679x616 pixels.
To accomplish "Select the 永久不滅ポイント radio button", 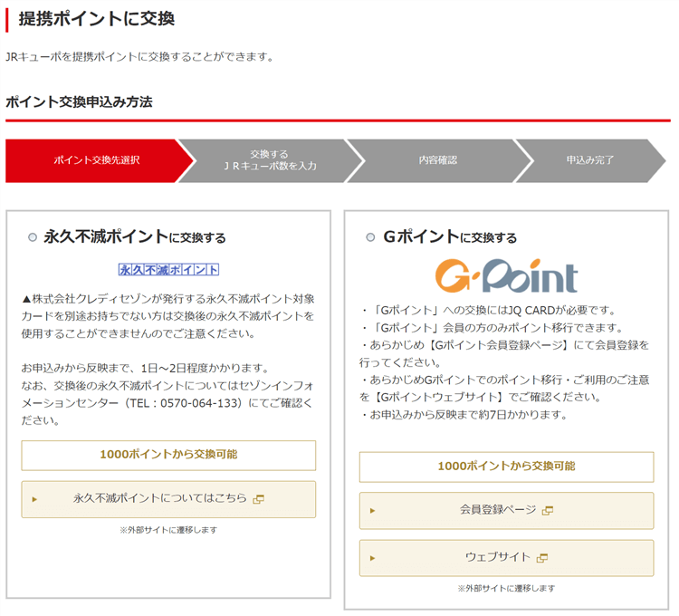I will pos(33,238).
